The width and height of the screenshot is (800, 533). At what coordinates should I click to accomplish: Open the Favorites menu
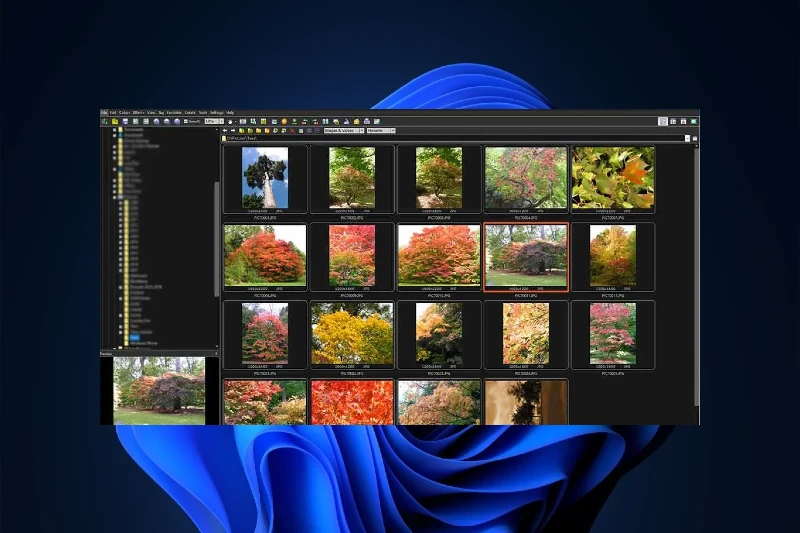(x=174, y=112)
